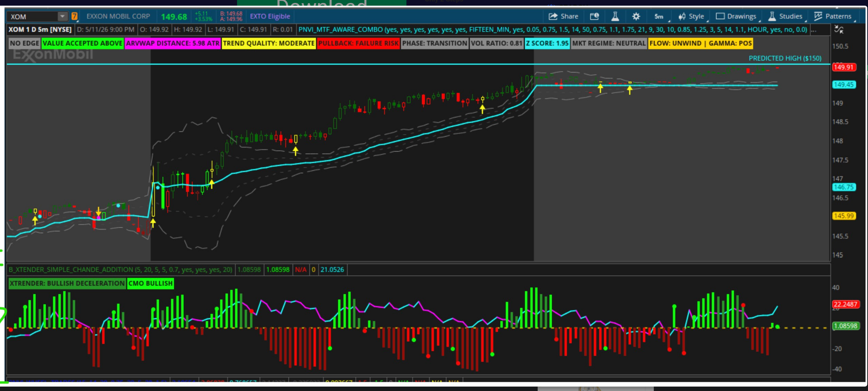
Task: Click the XOM 1 D 5m [NYSE] chart title
Action: (40, 30)
